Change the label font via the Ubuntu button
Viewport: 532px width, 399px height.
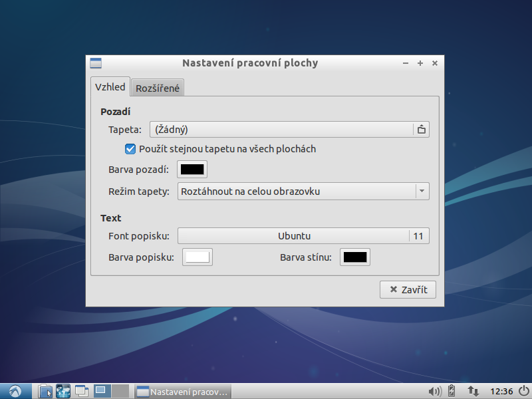[293, 235]
